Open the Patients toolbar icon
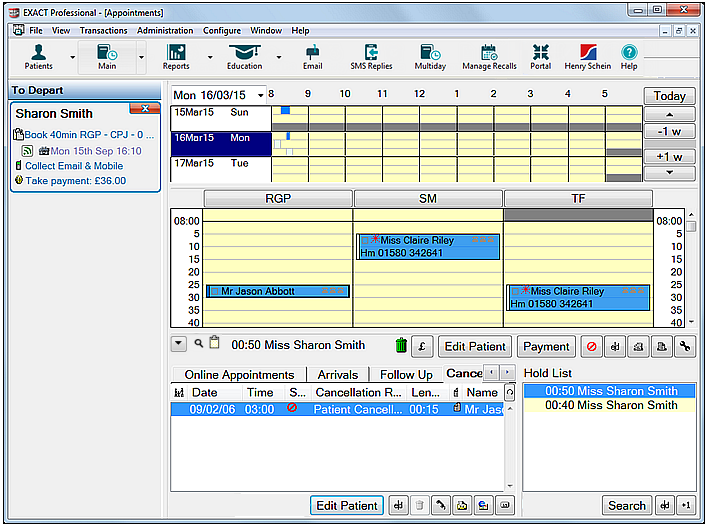Image resolution: width=707 pixels, height=526 pixels. (x=38, y=57)
